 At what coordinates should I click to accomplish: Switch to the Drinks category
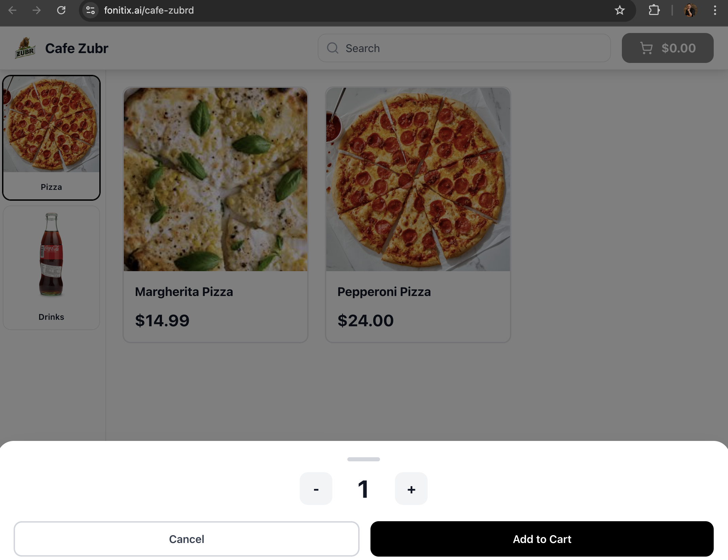[x=51, y=267]
